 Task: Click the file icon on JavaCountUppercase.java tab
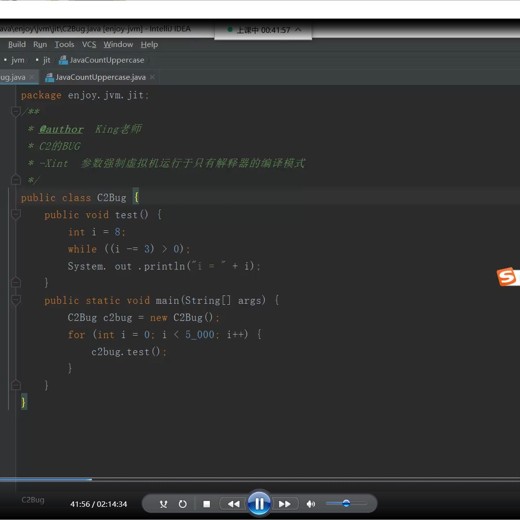tap(49, 77)
